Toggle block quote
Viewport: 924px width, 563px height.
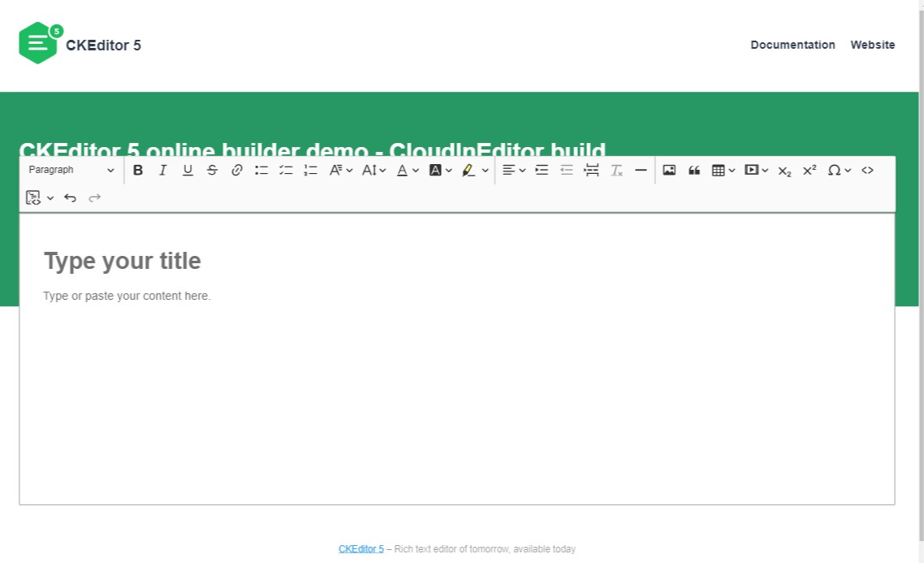pos(694,171)
